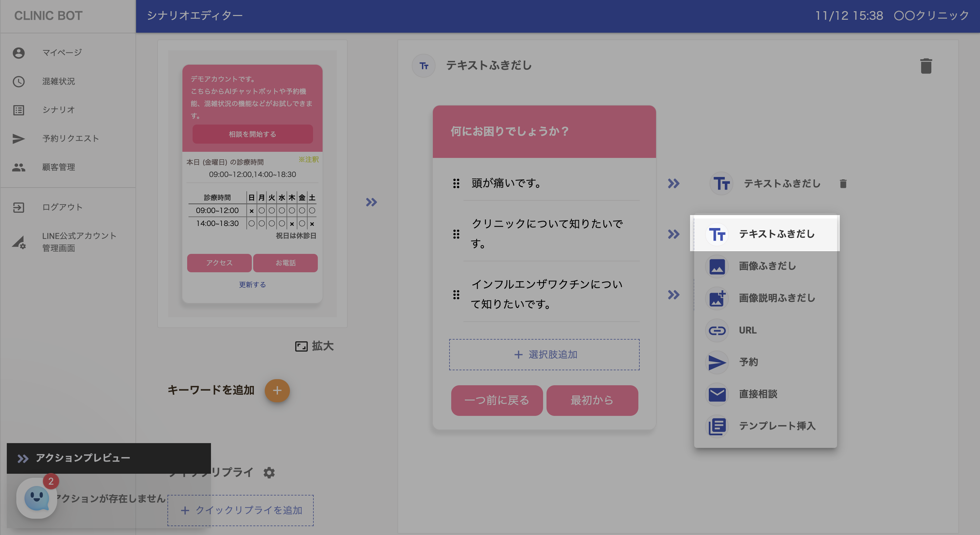The height and width of the screenshot is (535, 980).
Task: Click the 拡大 expand preview icon
Action: [301, 346]
